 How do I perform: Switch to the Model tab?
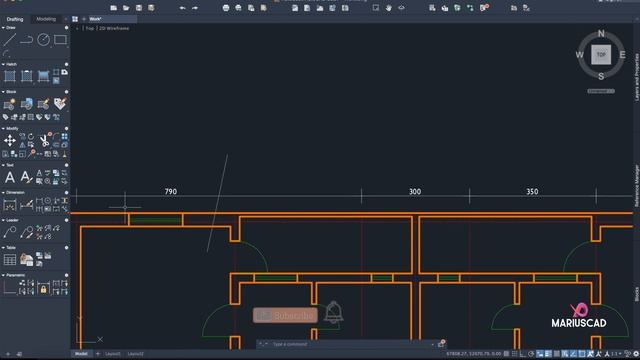[81, 354]
